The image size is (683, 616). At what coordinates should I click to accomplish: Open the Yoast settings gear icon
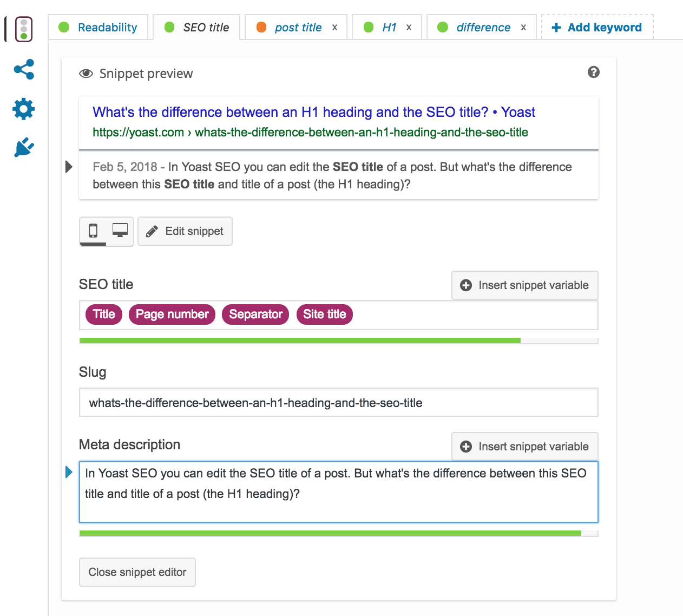tap(23, 109)
